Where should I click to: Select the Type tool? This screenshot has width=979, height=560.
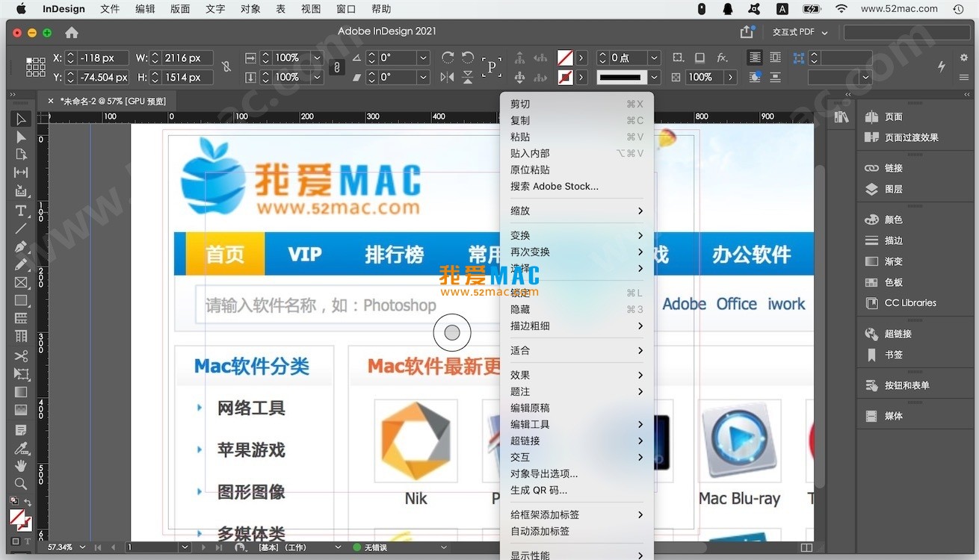tap(21, 211)
